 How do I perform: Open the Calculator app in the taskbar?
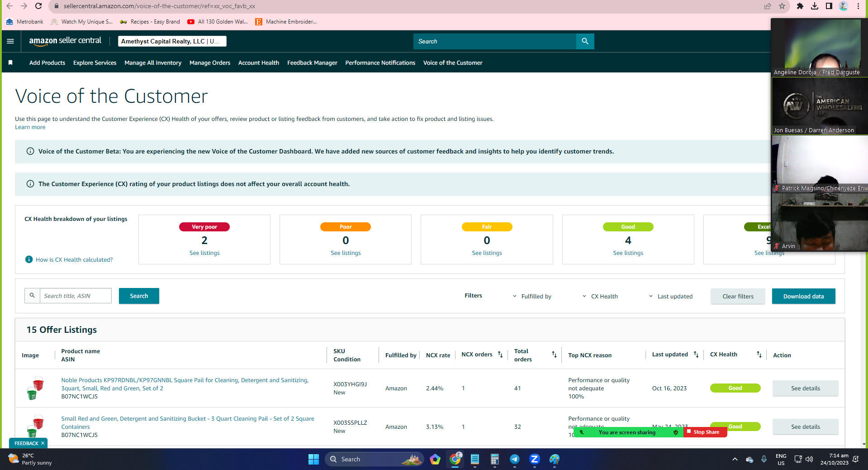494,459
